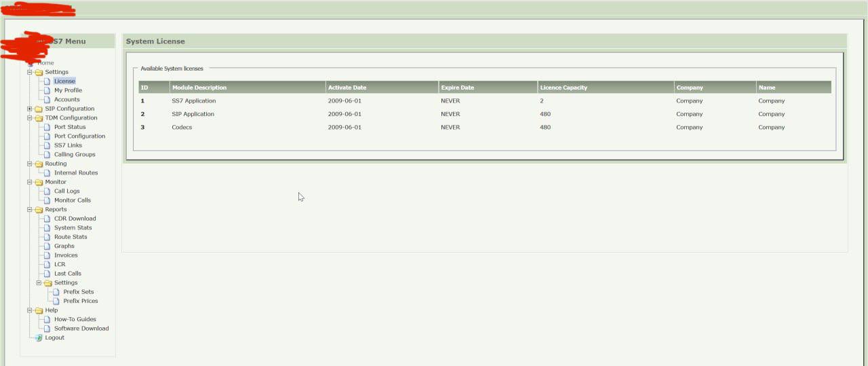Expand the SIP Configuration node
This screenshot has height=366, width=868.
point(30,109)
